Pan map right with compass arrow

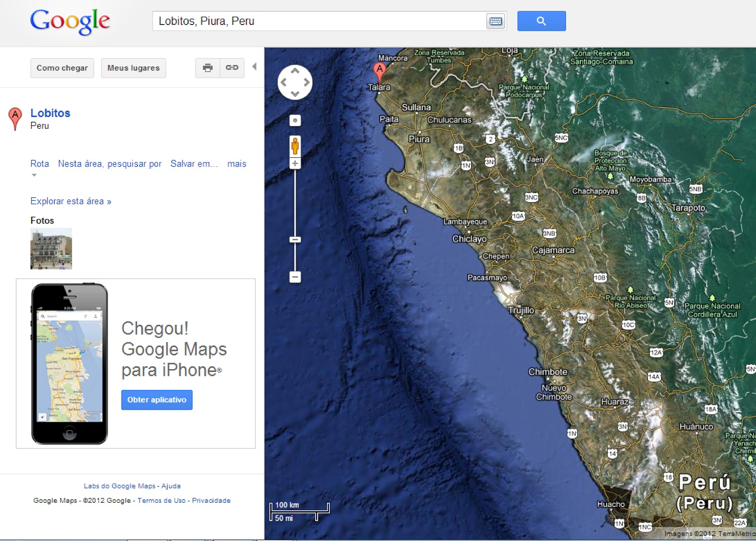pos(307,82)
